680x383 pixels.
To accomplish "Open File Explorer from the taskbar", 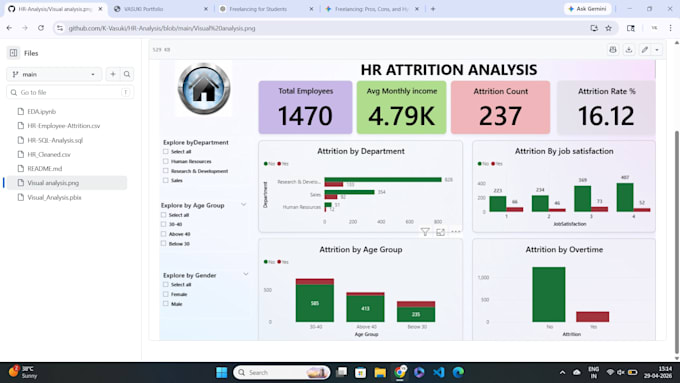I will 380,372.
